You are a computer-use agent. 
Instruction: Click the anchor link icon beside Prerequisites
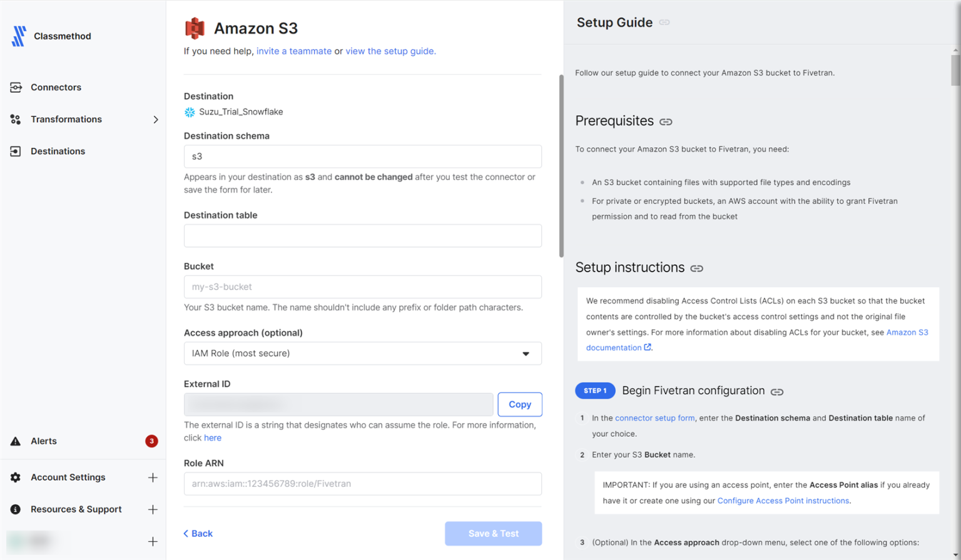[666, 121]
